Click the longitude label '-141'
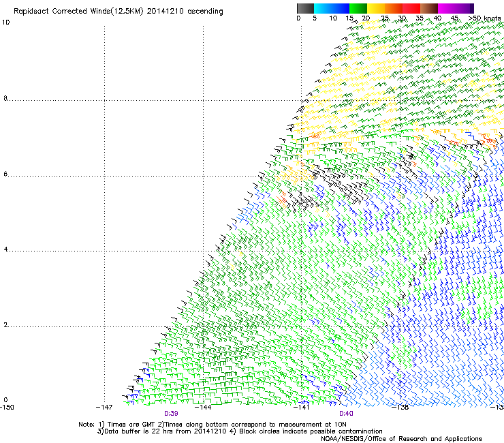The image size is (504, 443). 302,408
